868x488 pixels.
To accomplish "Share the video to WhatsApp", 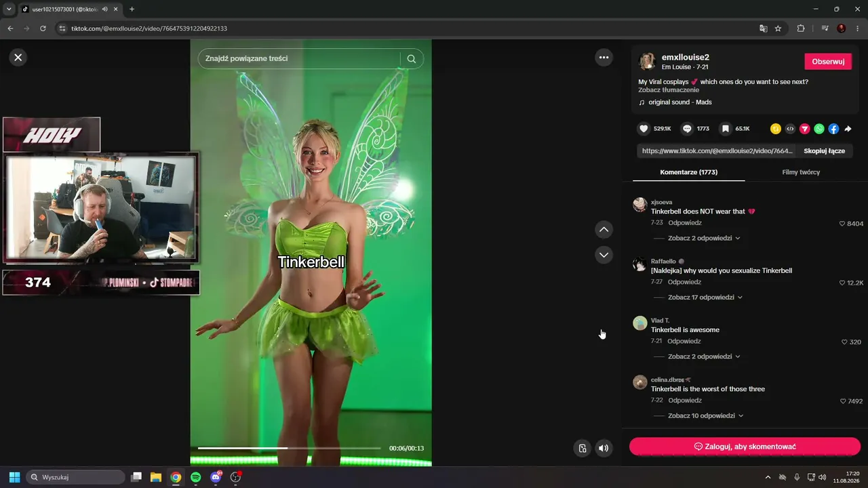I will pyautogui.click(x=819, y=129).
